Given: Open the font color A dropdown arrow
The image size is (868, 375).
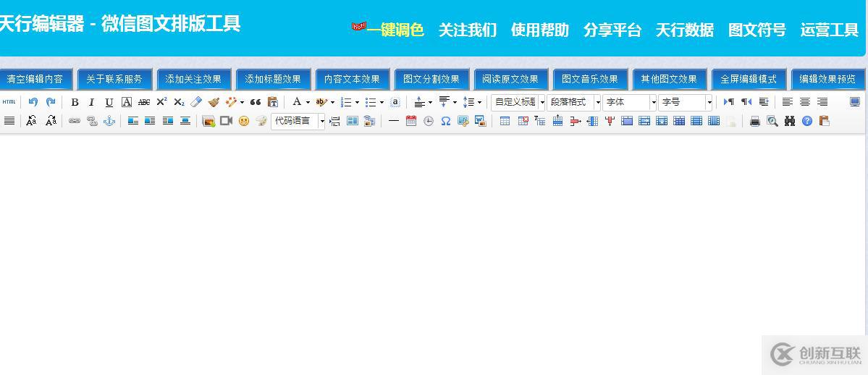Looking at the screenshot, I should [308, 103].
